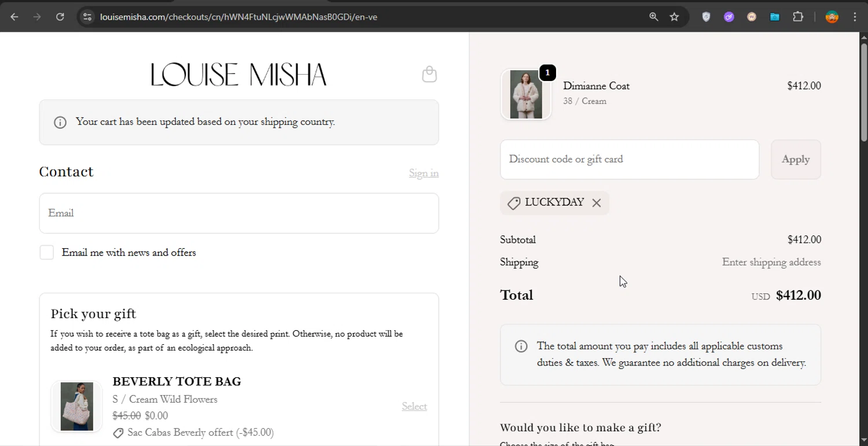Go back to previous browser page
Screen dimensions: 868x446
tap(14, 17)
